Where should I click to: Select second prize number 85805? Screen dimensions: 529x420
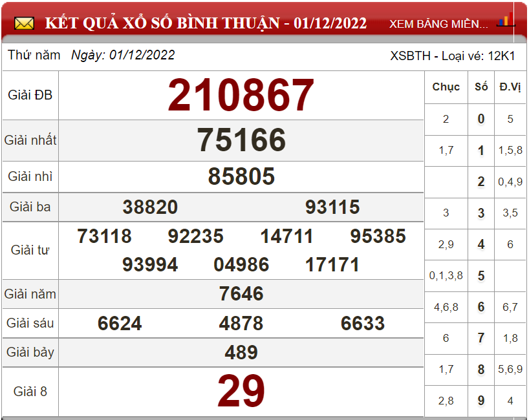pos(241,176)
